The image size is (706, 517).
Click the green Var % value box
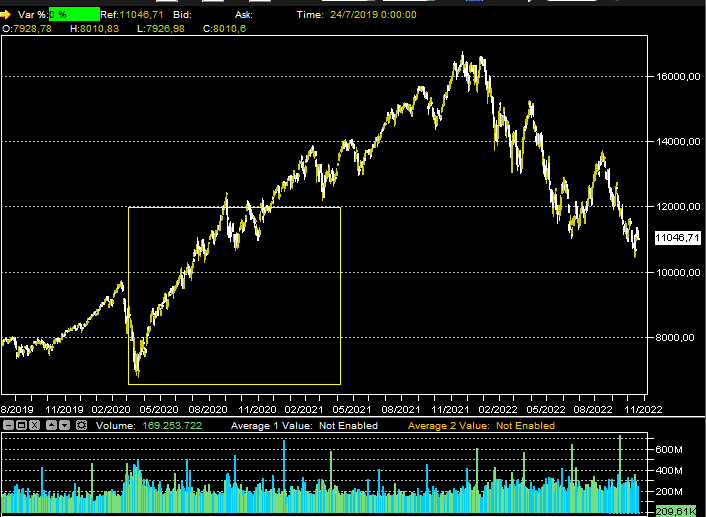click(74, 15)
